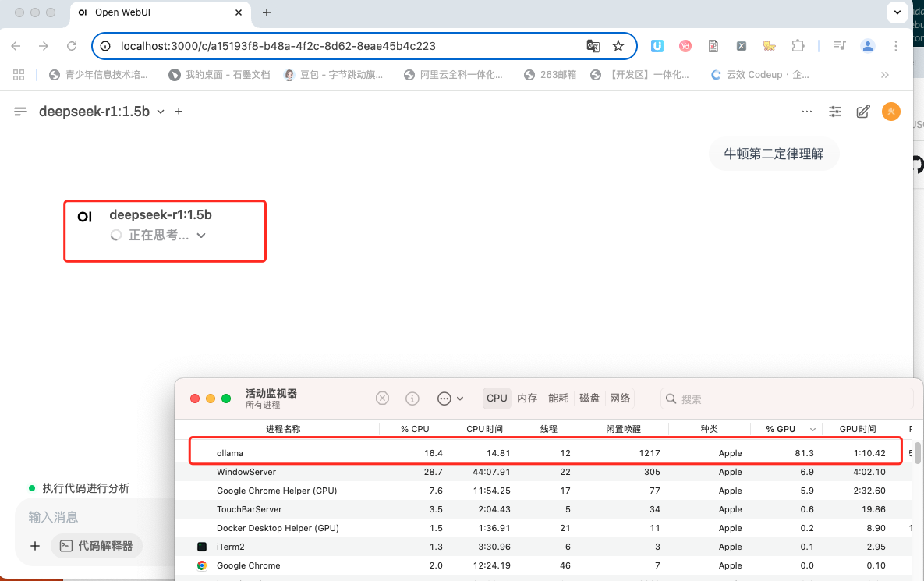Screen dimensions: 924x581
Task: Enable the 代码解释器 code interpreter toggle
Action: click(x=96, y=546)
